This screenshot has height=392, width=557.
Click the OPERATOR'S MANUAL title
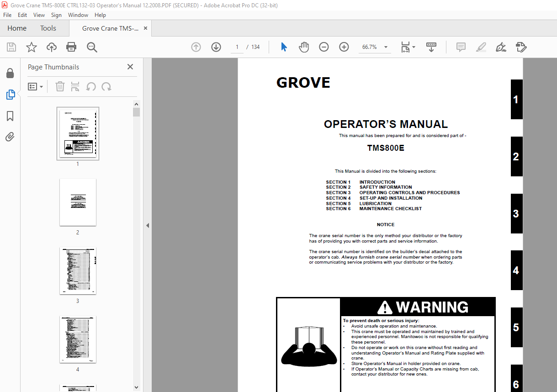tap(386, 124)
